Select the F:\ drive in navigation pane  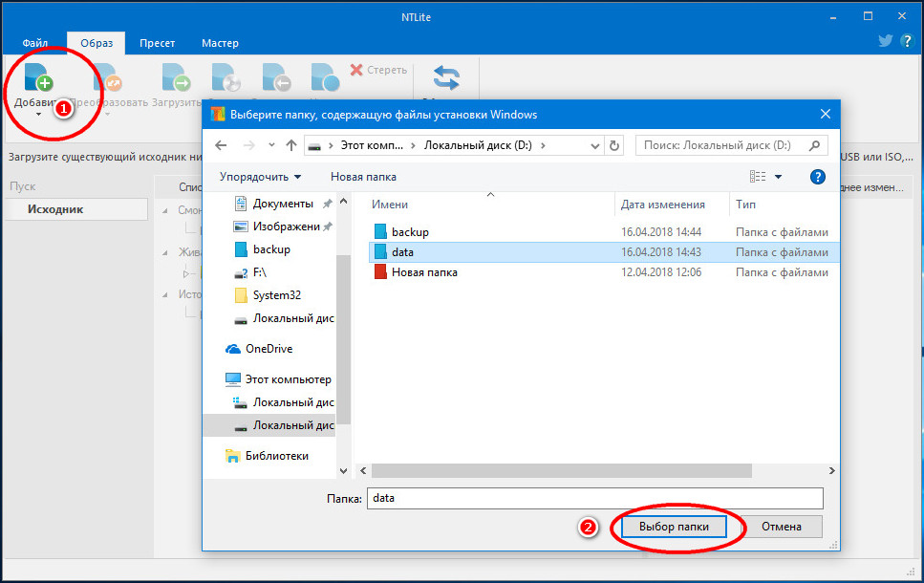tap(250, 272)
